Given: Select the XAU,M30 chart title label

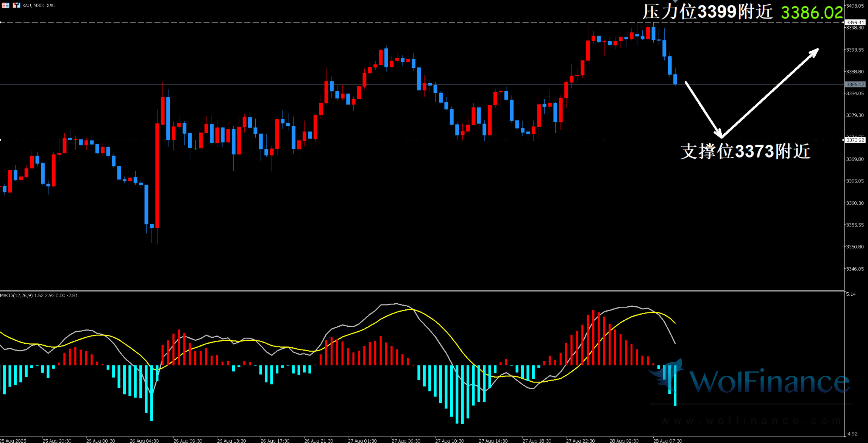Looking at the screenshot, I should [39, 6].
